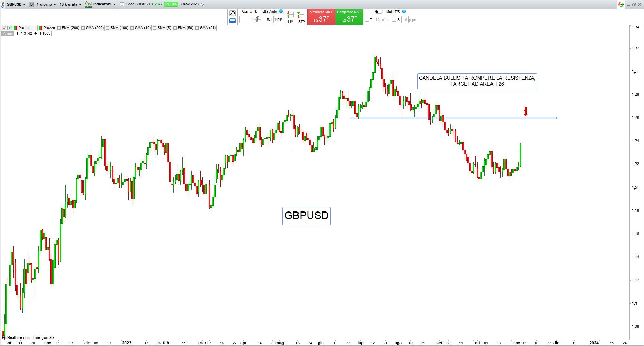Expand the arrow next to Indicatori
The width and height of the screenshot is (644, 346).
114,4
